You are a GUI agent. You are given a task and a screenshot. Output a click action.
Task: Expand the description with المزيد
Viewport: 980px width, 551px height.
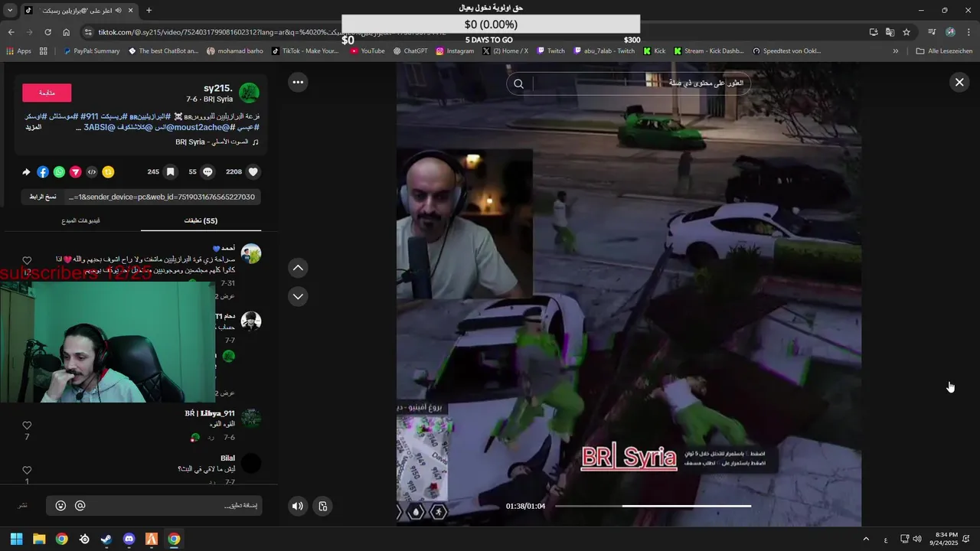34,127
